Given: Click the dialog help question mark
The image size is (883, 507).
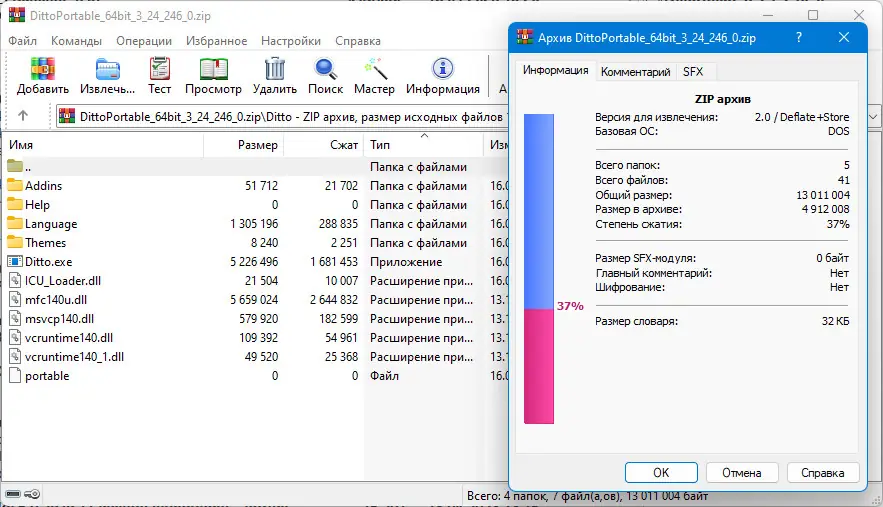Looking at the screenshot, I should (799, 37).
